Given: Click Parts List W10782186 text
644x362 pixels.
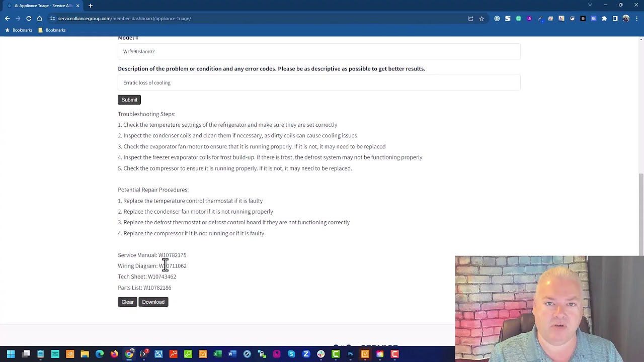Looking at the screenshot, I should point(144,288).
